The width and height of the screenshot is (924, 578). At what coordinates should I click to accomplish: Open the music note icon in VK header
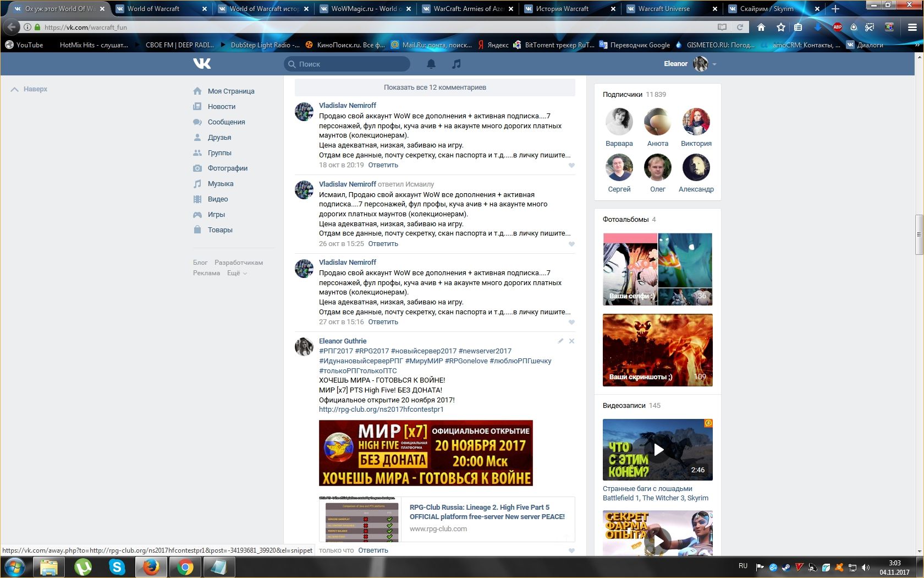[456, 64]
